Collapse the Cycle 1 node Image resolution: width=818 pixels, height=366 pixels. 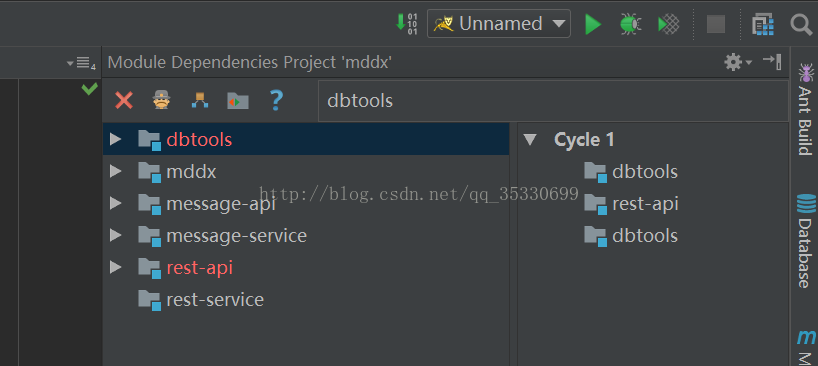[530, 139]
